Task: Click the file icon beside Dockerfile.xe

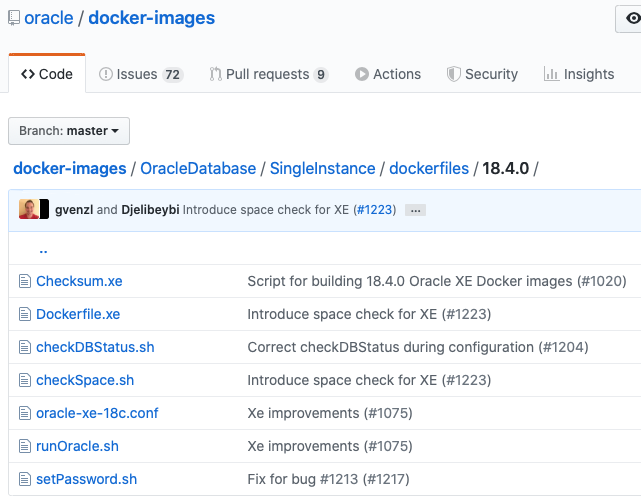Action: click(25, 315)
